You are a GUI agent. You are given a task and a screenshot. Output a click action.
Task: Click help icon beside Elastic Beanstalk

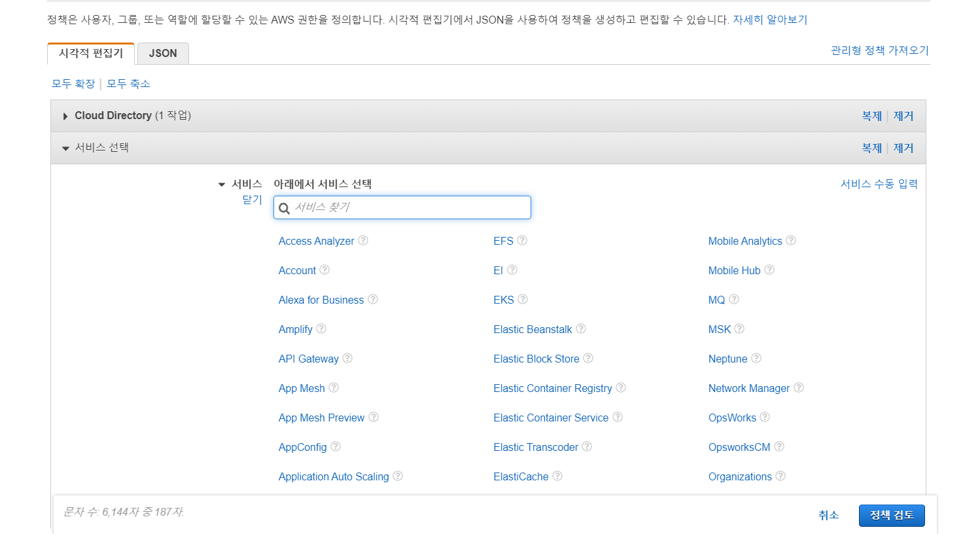(x=581, y=329)
